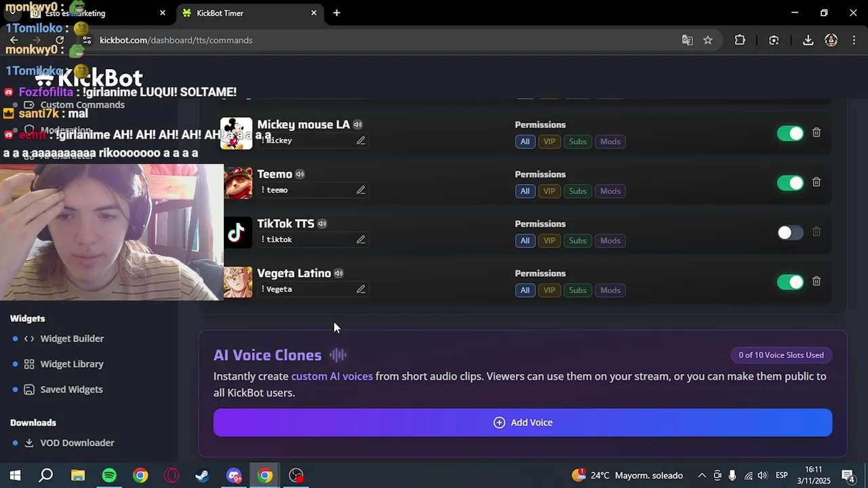Viewport: 868px width, 488px height.
Task: Edit the Teemo command name
Action: (x=361, y=190)
